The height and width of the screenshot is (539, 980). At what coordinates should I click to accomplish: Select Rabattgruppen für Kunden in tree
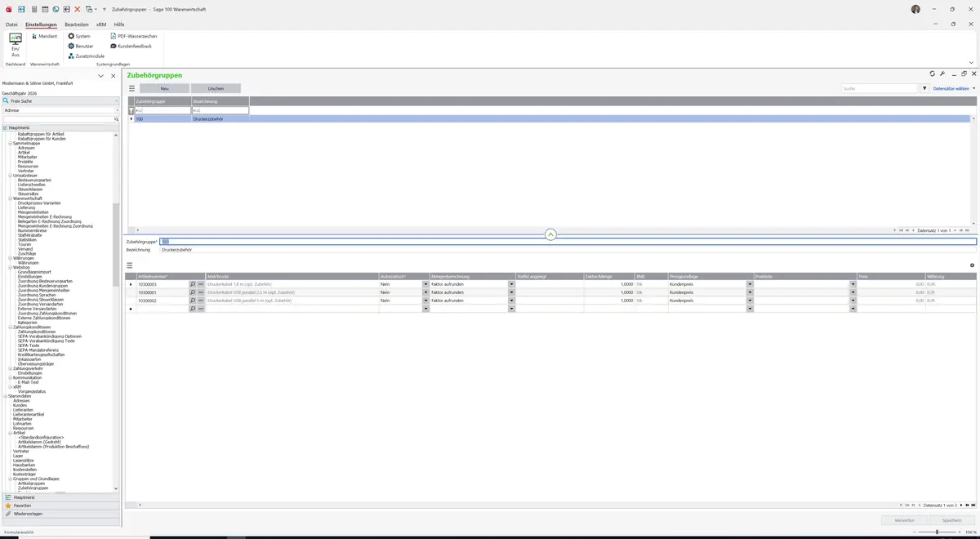(42, 139)
